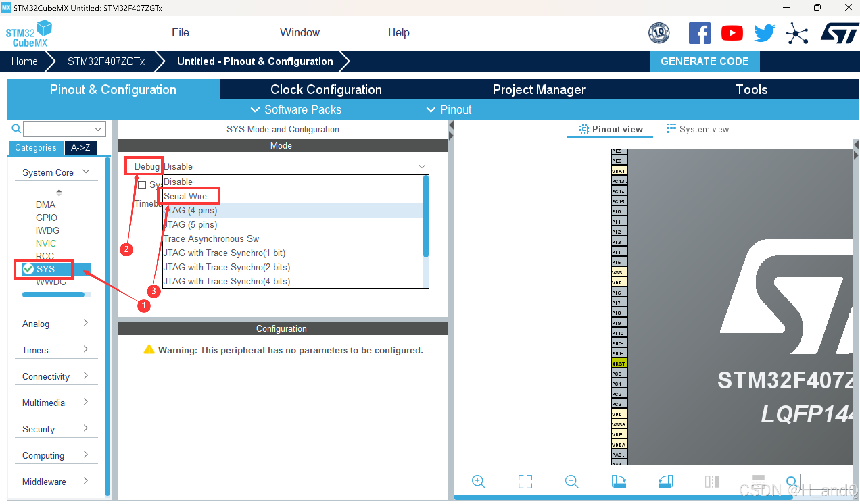Zoom in on the pinout view

pyautogui.click(x=478, y=482)
